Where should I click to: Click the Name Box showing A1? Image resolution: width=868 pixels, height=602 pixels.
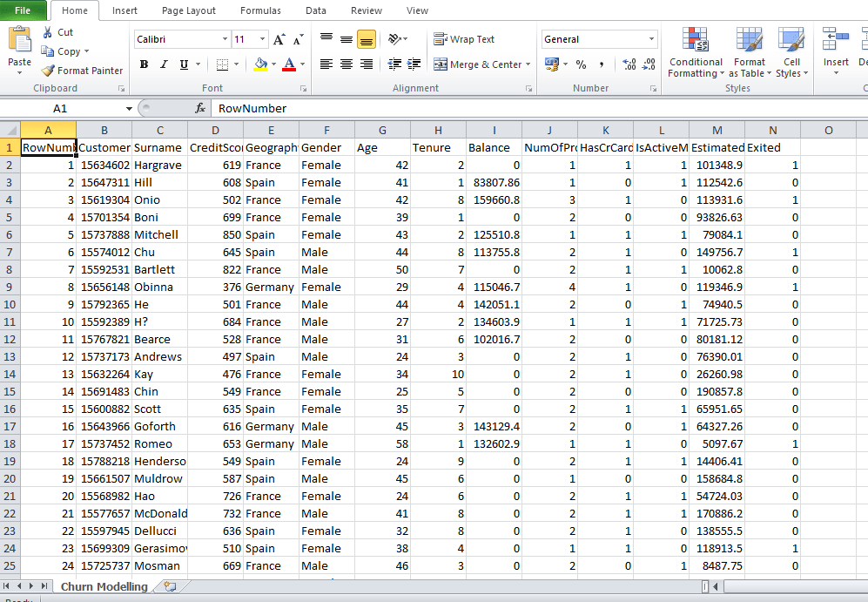[60, 109]
